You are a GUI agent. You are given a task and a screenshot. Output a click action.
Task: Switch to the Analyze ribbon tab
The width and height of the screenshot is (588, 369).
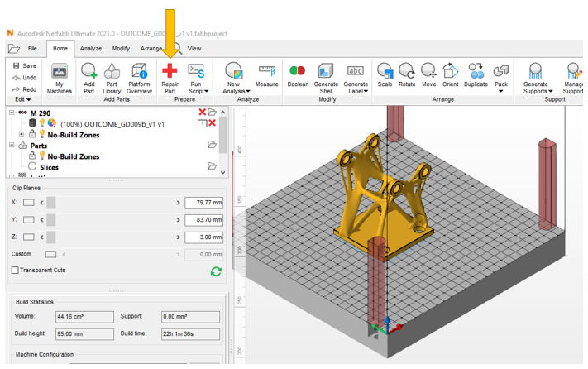(x=91, y=49)
